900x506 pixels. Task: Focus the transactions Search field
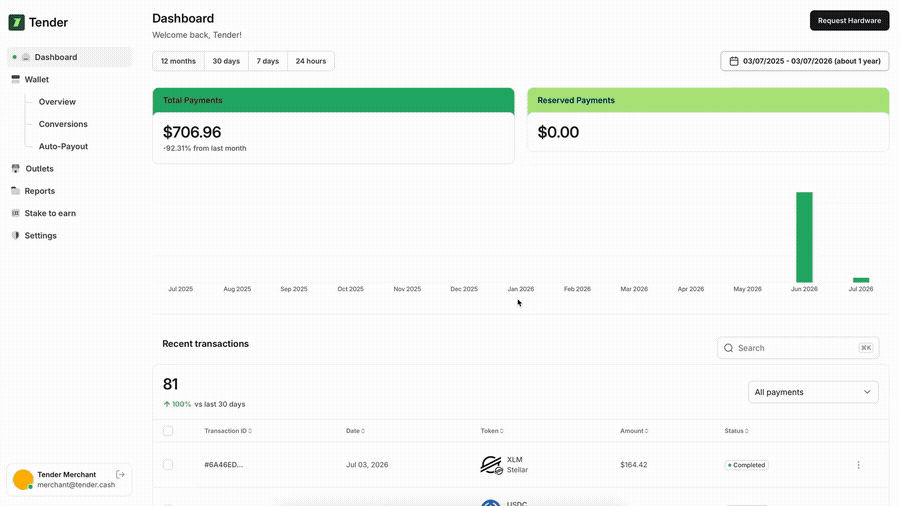[x=798, y=348]
